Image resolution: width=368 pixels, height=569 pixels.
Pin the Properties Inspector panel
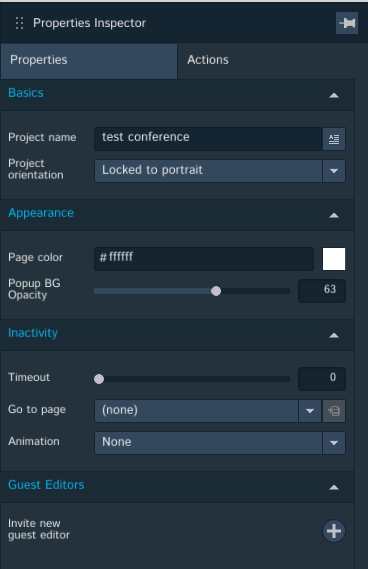pyautogui.click(x=347, y=23)
